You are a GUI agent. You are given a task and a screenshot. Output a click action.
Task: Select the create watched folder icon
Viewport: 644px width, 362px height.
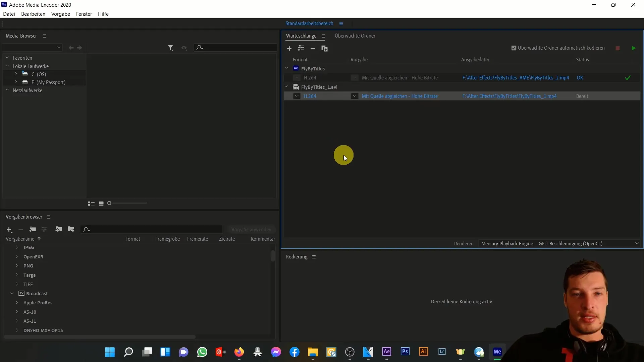(x=325, y=48)
